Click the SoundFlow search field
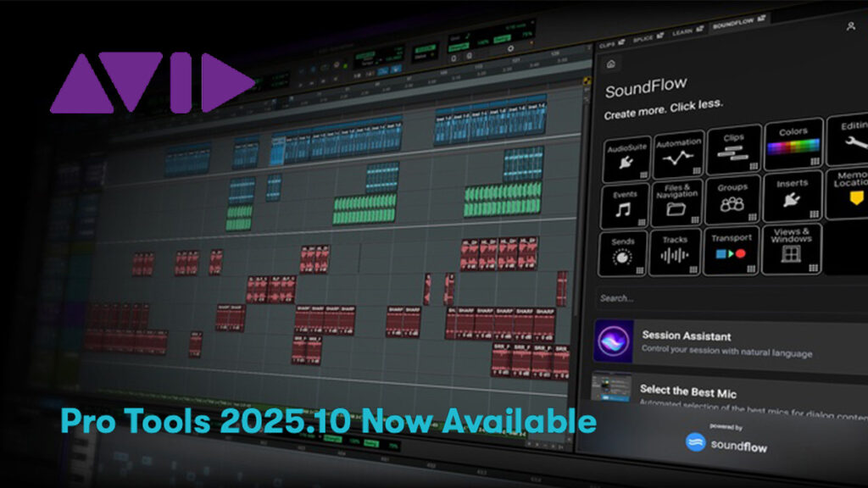 click(721, 298)
